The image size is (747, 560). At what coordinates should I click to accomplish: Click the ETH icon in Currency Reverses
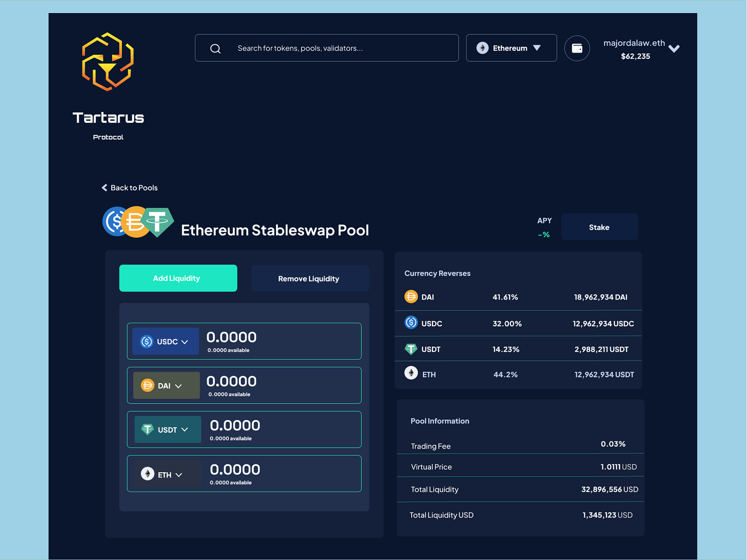click(410, 373)
